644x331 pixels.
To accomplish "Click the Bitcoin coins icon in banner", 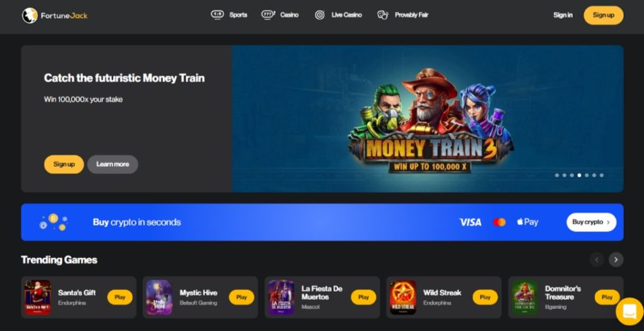I will (x=53, y=222).
